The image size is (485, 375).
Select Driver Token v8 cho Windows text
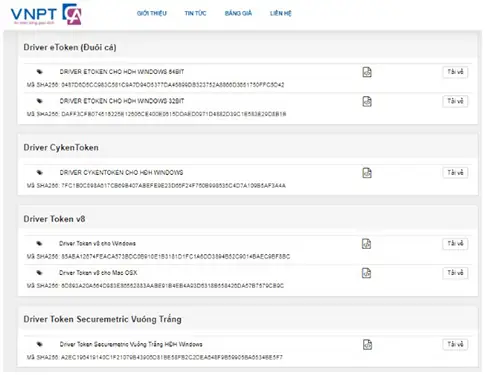click(97, 243)
